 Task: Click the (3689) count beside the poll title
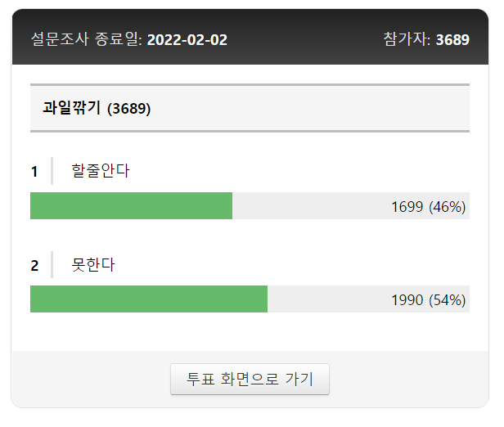(129, 108)
